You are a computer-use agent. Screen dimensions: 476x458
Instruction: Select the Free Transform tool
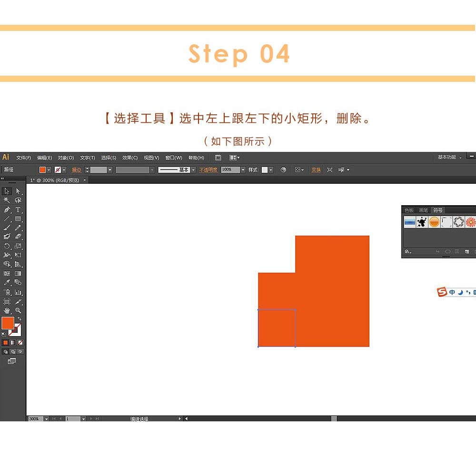(x=18, y=255)
